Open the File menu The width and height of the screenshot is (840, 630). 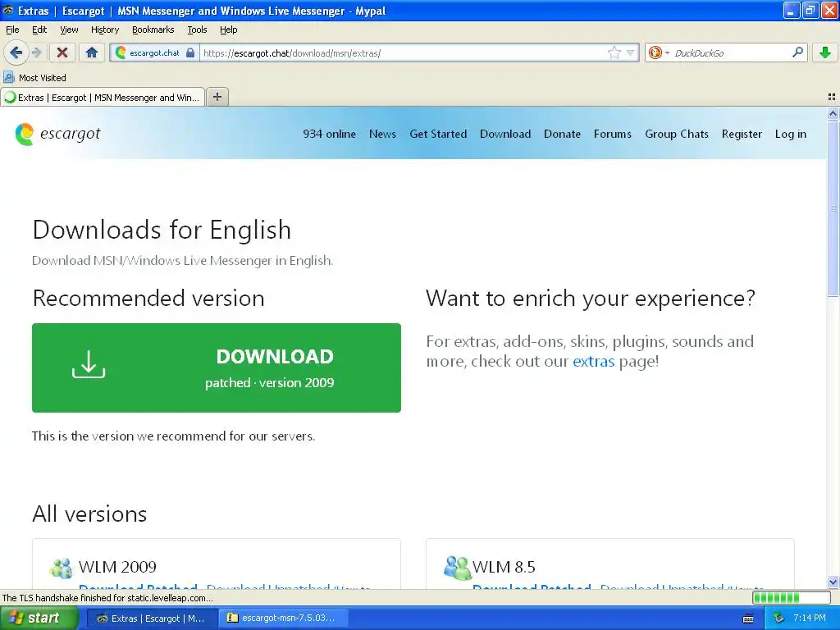[12, 30]
